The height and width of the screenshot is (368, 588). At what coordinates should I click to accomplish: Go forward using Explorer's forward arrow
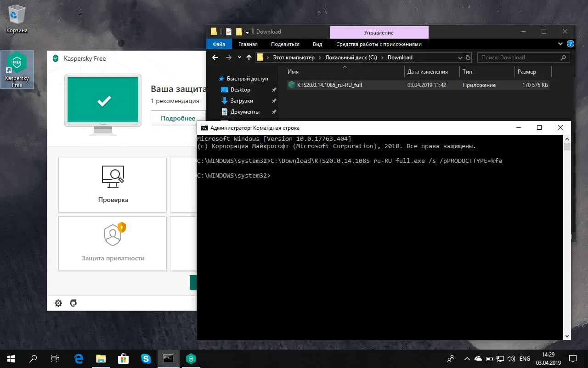click(x=229, y=57)
